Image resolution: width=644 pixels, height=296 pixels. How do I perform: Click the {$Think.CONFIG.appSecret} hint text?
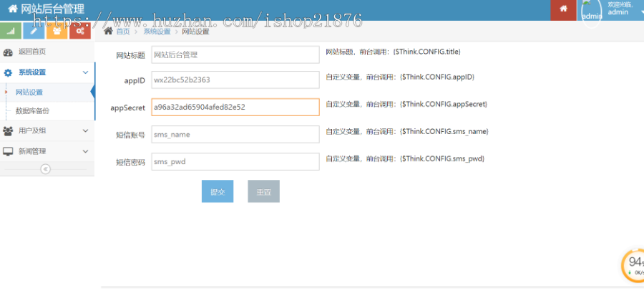pyautogui.click(x=444, y=104)
